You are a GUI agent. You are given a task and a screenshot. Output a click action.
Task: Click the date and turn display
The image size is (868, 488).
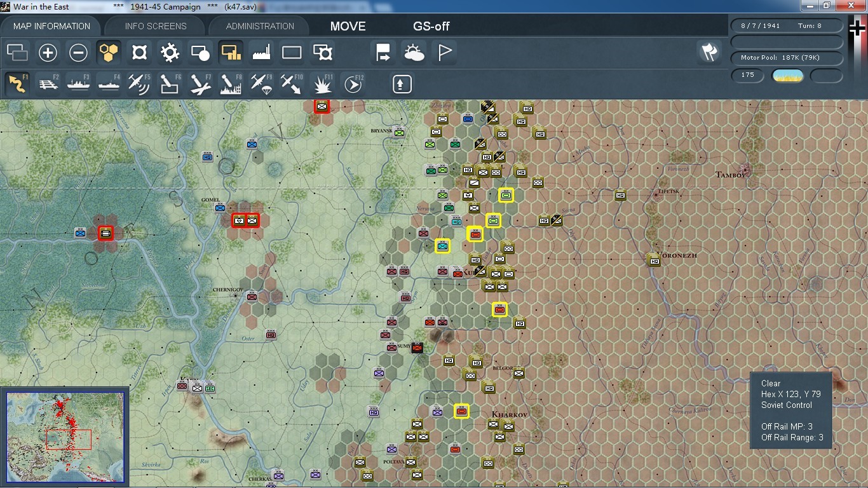pos(787,26)
